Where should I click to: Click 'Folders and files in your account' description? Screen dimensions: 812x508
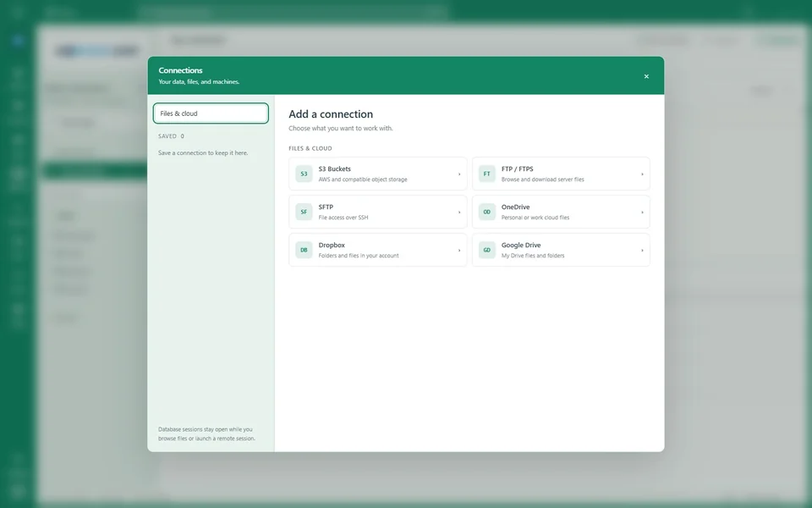[359, 256]
